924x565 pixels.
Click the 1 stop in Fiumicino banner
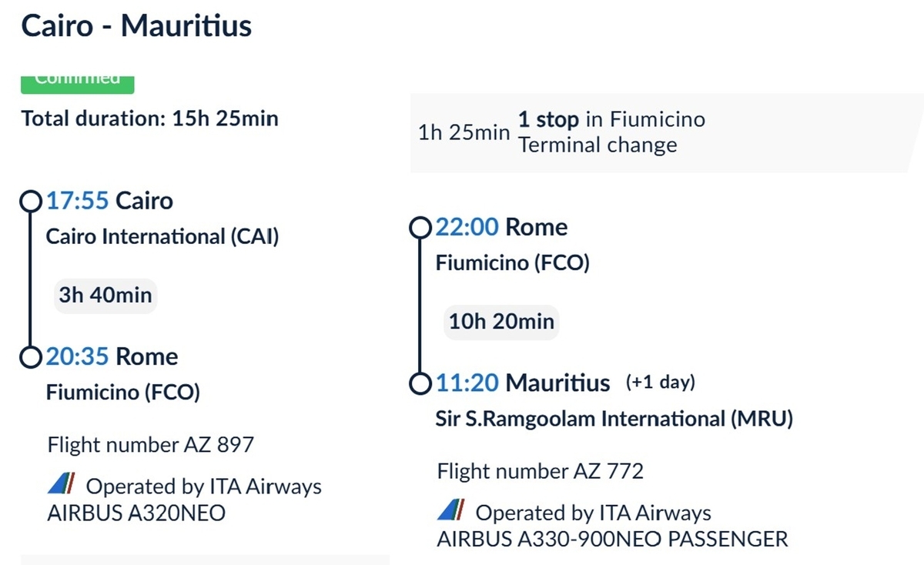click(x=666, y=132)
